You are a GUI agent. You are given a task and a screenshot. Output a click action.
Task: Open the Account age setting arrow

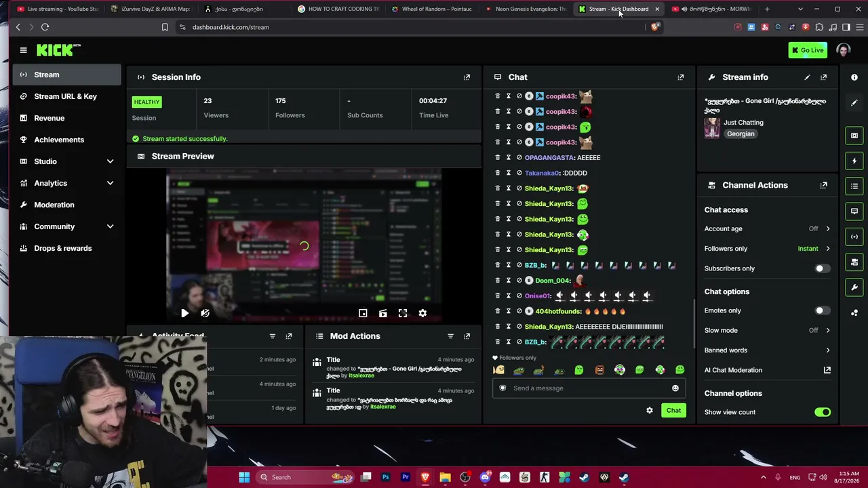pos(828,228)
